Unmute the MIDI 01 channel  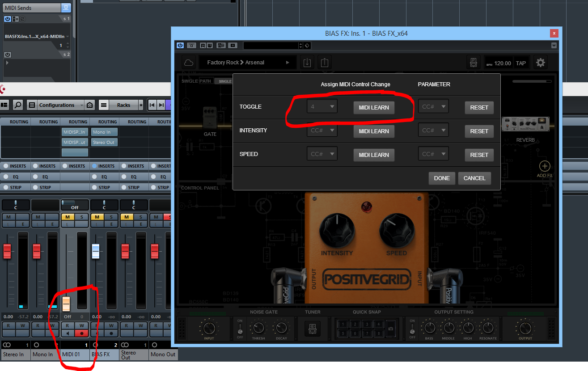(67, 217)
